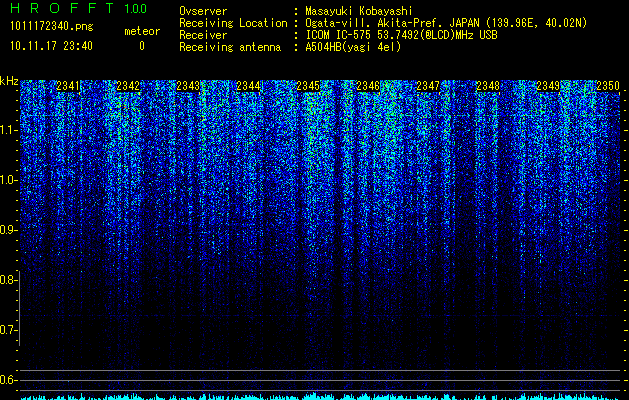629x400 pixels.
Task: Click the Receiver ICOM IC-575 text
Action: 401,35
